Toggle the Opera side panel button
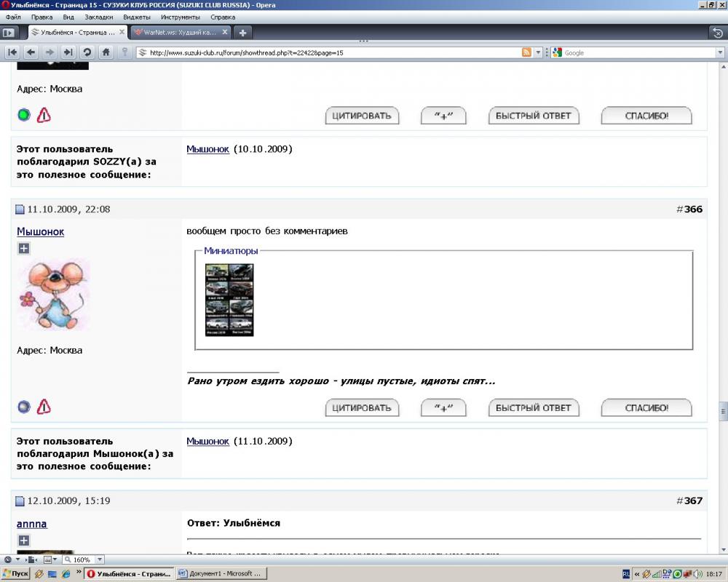Screen dimensions: 728x582 pyautogui.click(x=9, y=33)
